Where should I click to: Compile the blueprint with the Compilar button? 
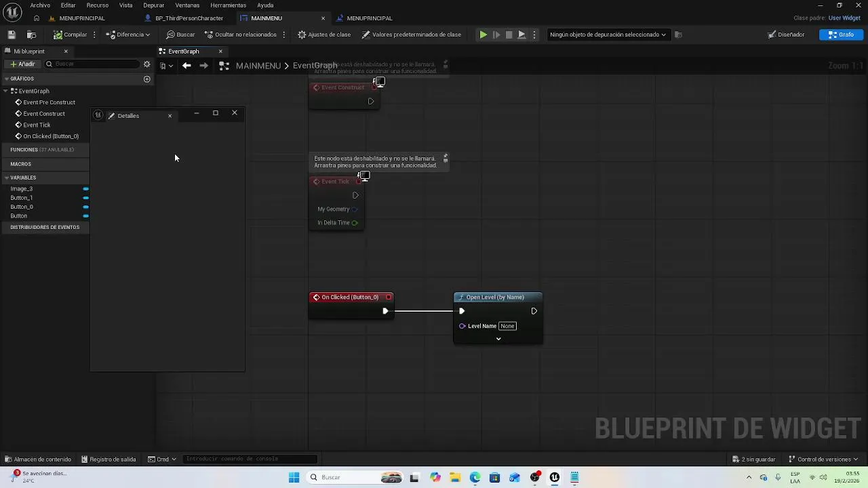(x=71, y=35)
